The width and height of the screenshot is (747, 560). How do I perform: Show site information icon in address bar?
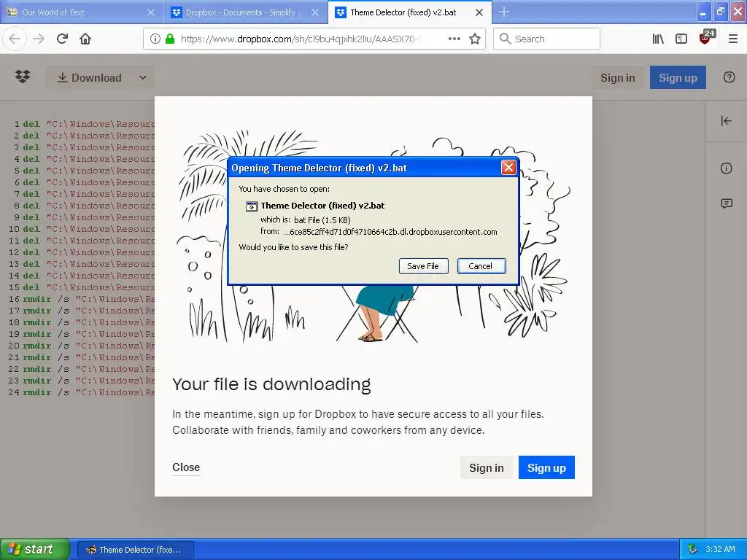pos(155,39)
